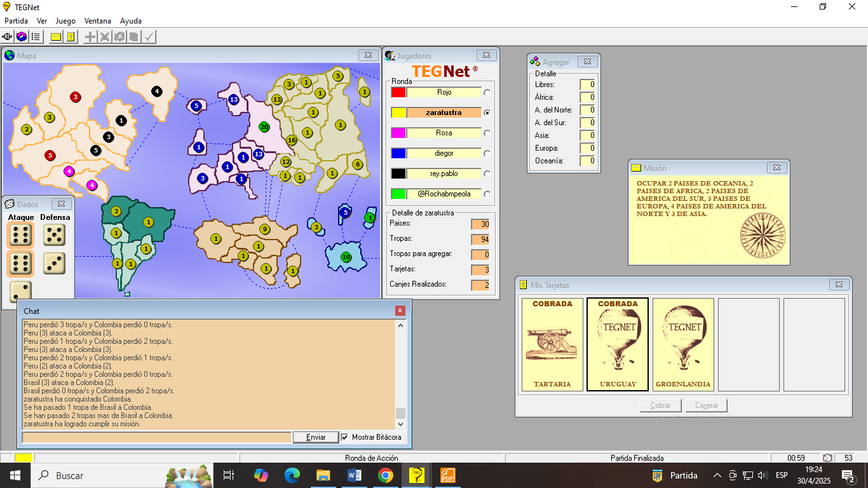This screenshot has height=488, width=868.
Task: Close the Dados panel
Action: click(61, 204)
